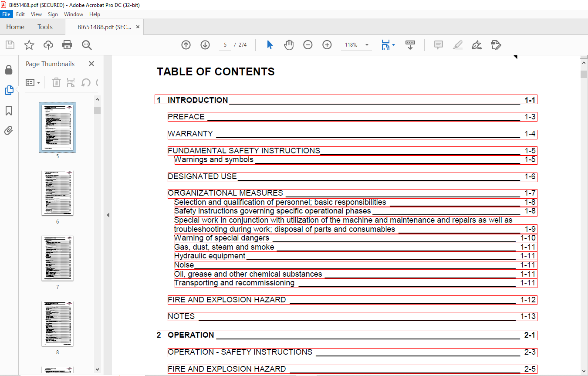
Task: Close the BI651488.pdf document tab
Action: 138,27
